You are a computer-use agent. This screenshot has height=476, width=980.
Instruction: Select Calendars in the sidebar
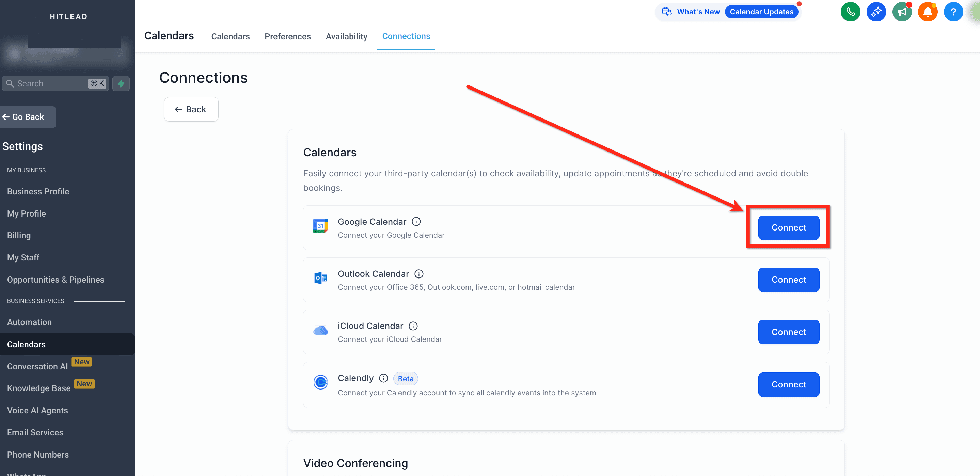pos(67,344)
